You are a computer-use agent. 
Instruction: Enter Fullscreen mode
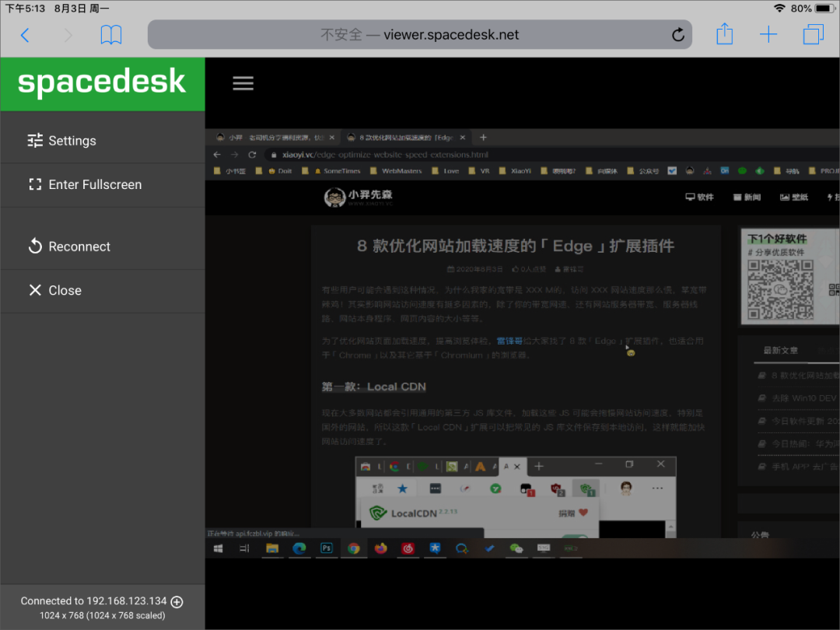94,184
